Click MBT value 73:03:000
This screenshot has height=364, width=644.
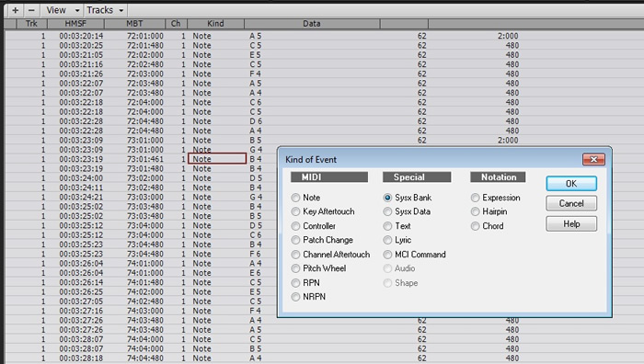pos(144,198)
